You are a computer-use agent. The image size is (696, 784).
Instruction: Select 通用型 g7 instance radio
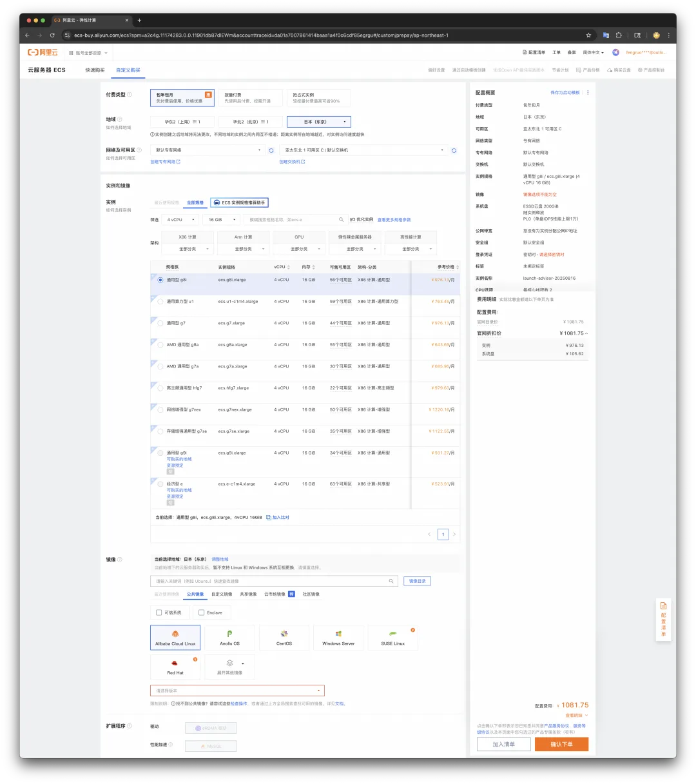coord(160,323)
